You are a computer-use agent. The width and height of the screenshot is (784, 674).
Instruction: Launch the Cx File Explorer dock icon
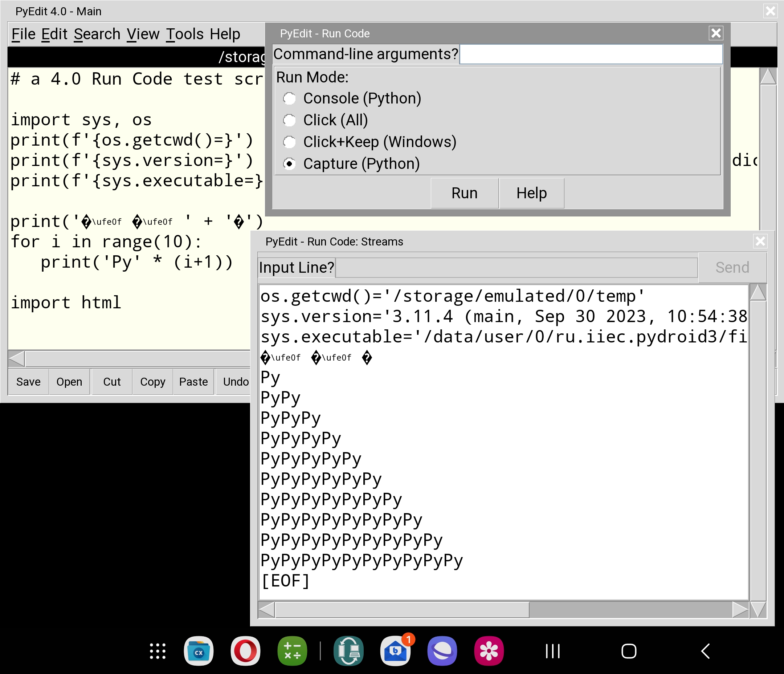click(199, 651)
